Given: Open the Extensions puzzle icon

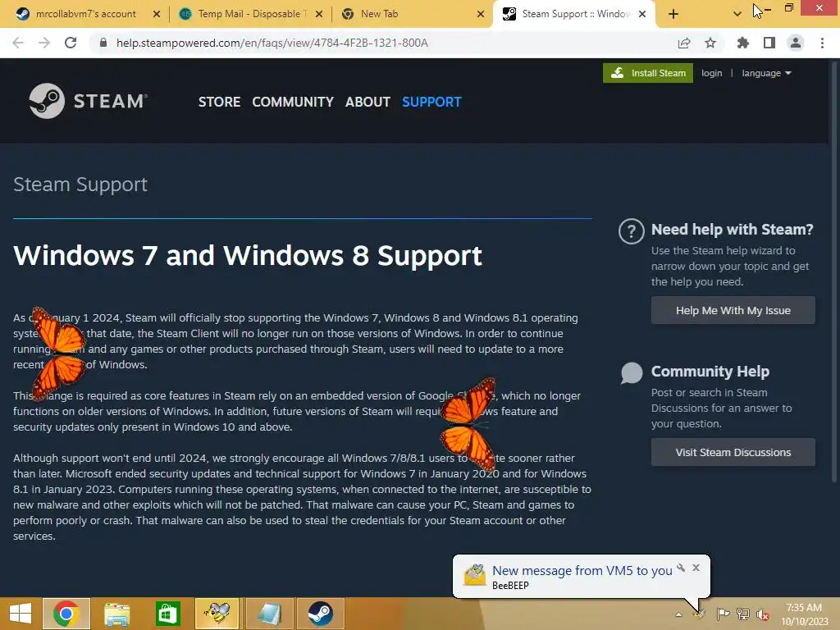Looking at the screenshot, I should [x=743, y=43].
